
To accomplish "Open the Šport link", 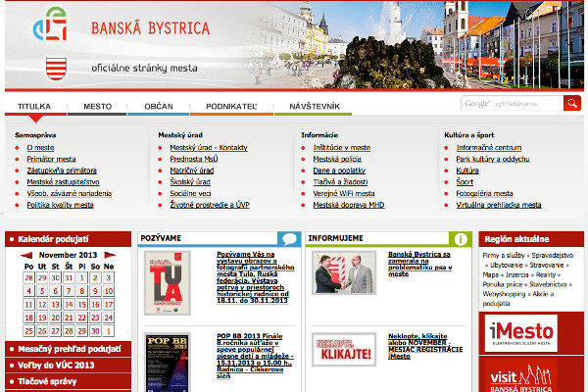I will (x=465, y=182).
